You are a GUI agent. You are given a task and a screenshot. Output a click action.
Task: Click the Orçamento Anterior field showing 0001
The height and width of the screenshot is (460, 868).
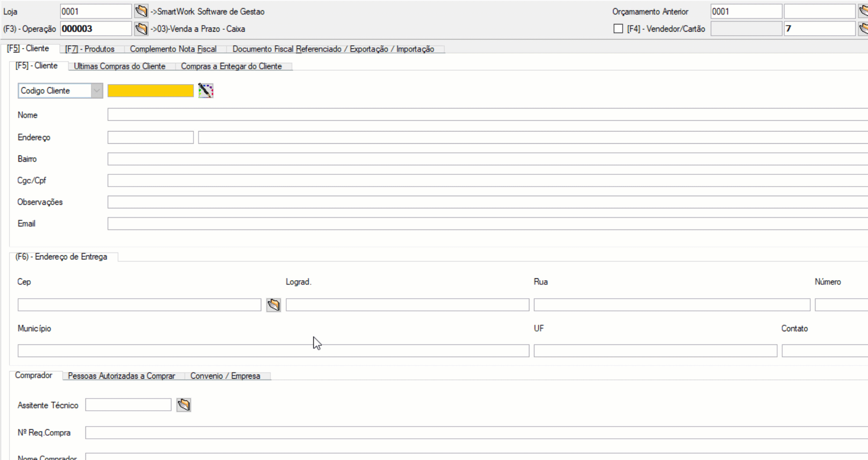click(746, 11)
